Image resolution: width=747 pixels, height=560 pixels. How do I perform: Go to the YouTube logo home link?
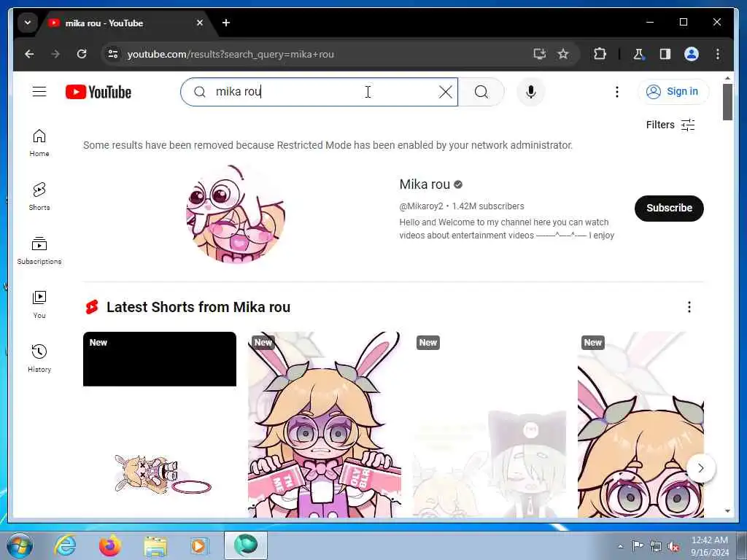(98, 92)
